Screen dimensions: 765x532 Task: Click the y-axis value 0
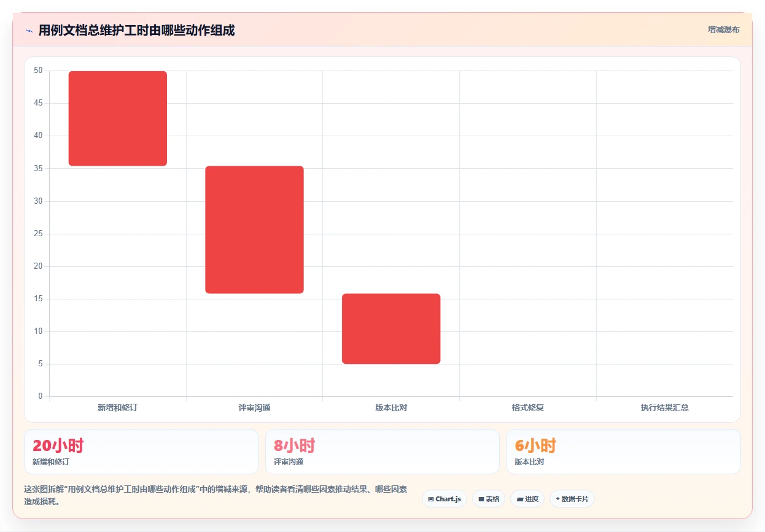click(x=41, y=396)
